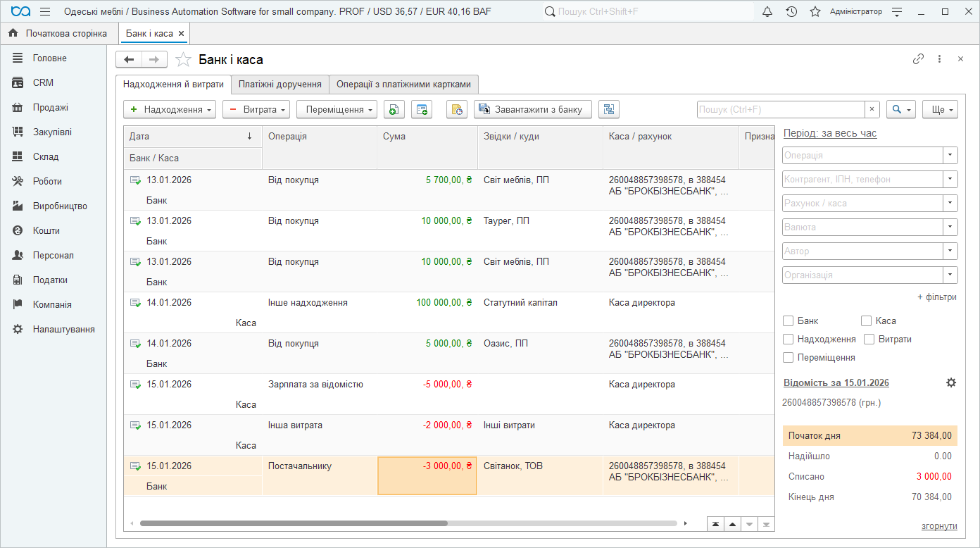The width and height of the screenshot is (980, 548).
Task: Click the Період: за весь час link
Action: point(830,133)
